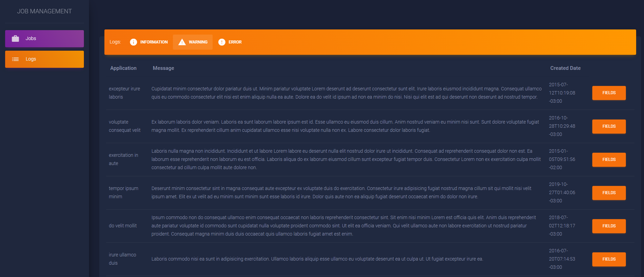The width and height of the screenshot is (644, 277).
Task: Filter logs by WARNING level
Action: point(193,42)
